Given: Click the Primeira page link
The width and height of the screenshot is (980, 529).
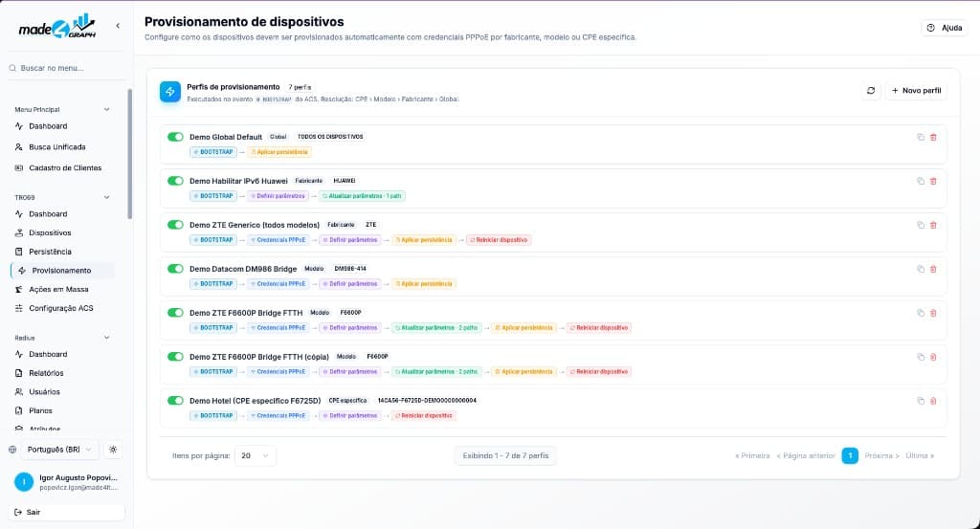Looking at the screenshot, I should coord(752,456).
